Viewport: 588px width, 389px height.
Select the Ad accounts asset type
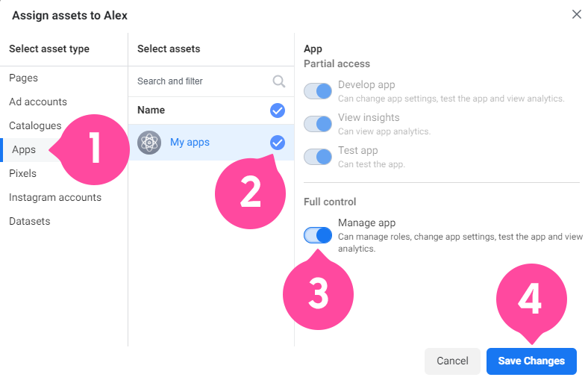[x=38, y=102]
